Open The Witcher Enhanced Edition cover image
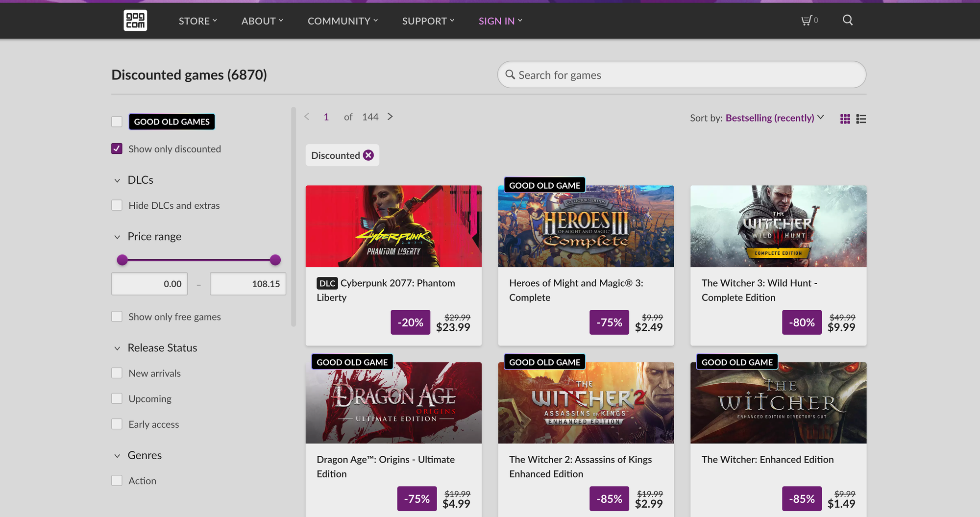The image size is (980, 517). coord(778,403)
